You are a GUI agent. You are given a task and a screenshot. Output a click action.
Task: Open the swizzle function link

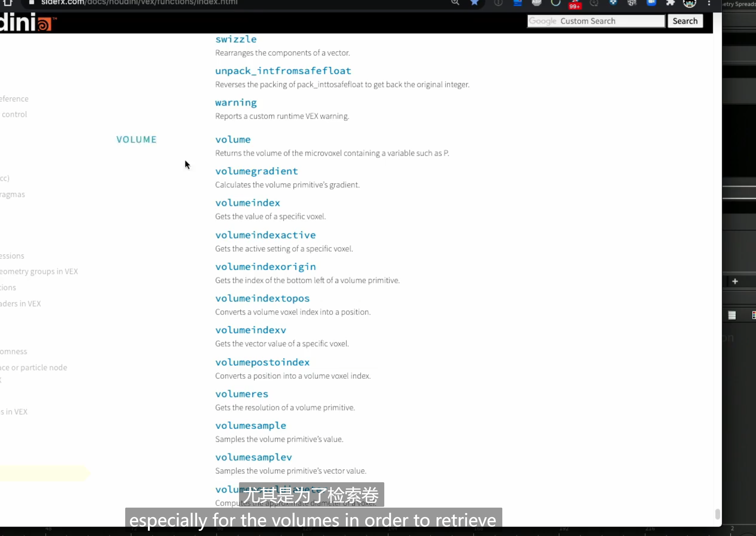click(x=236, y=39)
